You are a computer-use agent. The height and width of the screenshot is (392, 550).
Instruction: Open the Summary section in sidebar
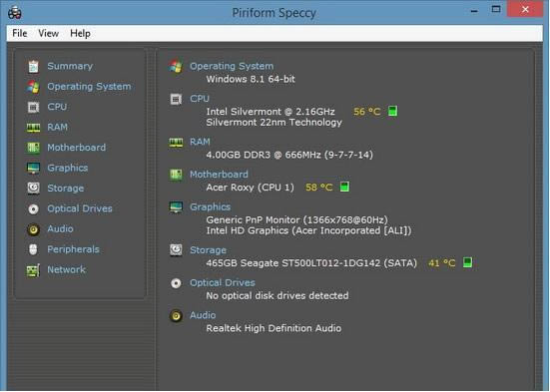pos(70,66)
